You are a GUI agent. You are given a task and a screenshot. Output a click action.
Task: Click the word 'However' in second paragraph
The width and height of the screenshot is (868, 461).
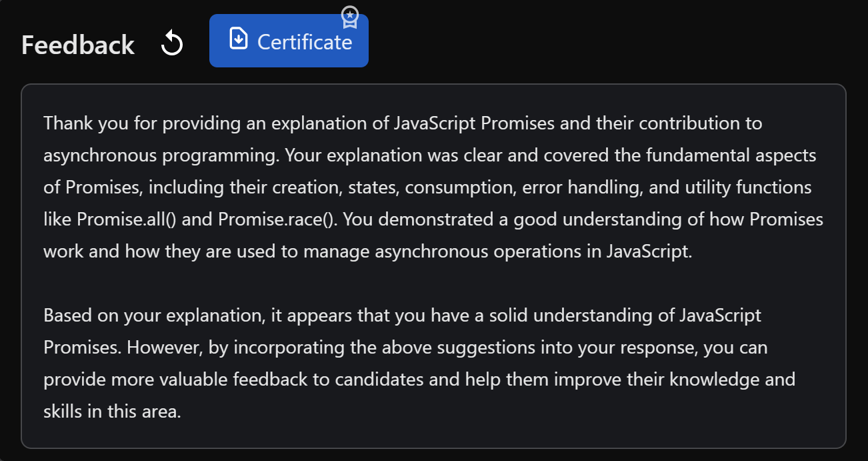pyautogui.click(x=165, y=348)
